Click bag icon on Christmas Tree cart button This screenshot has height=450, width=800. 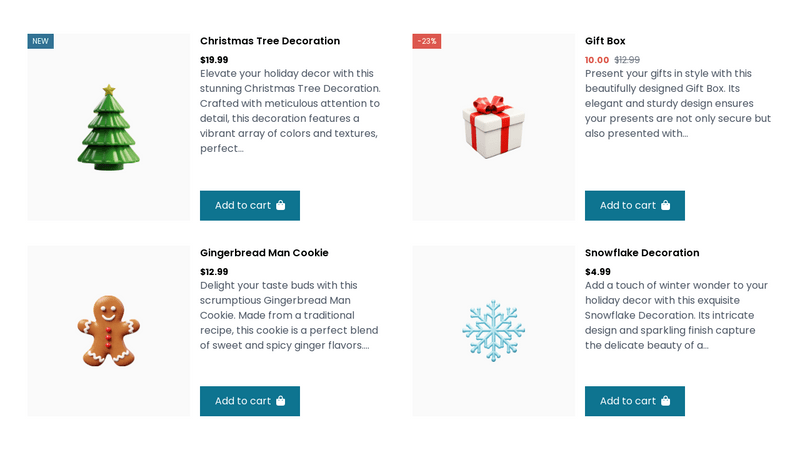click(x=281, y=206)
